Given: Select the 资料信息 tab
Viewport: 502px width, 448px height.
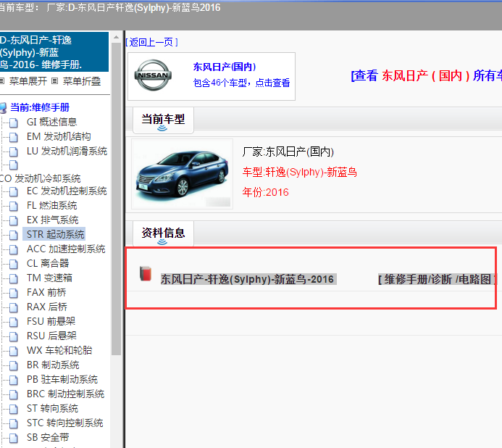Looking at the screenshot, I should 163,233.
